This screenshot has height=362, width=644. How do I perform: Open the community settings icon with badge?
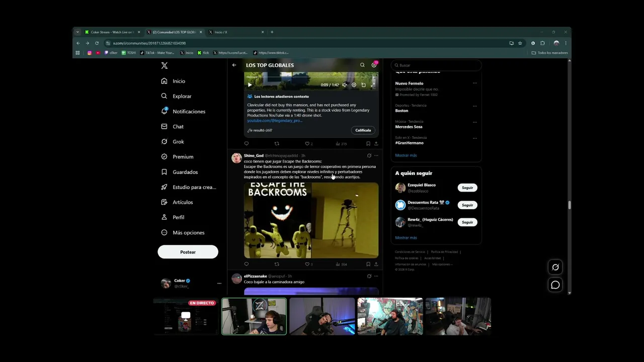pyautogui.click(x=374, y=65)
